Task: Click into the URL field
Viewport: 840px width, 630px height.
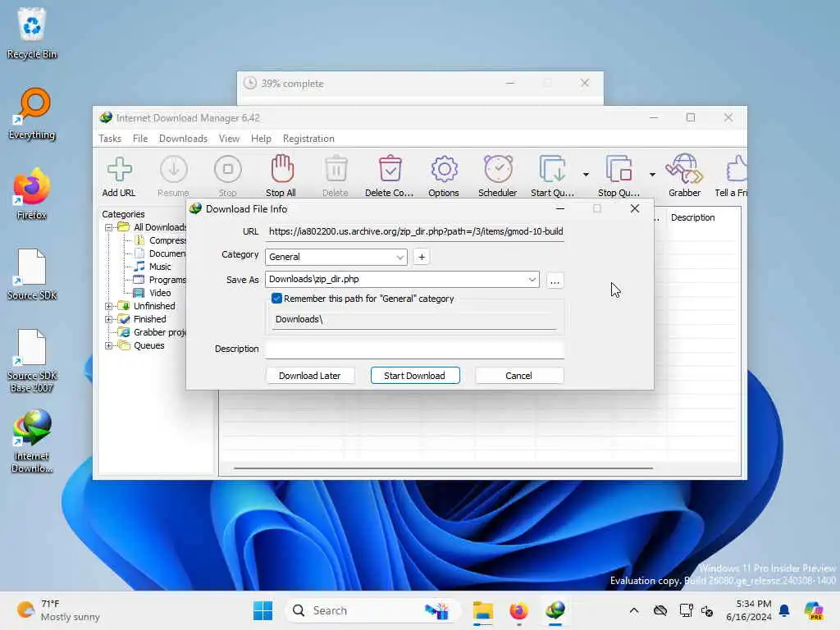Action: (414, 232)
